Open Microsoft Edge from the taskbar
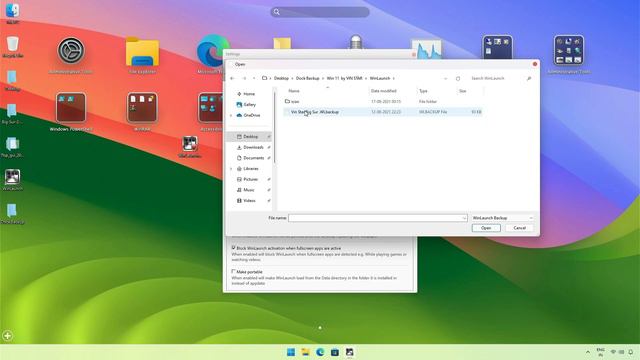The image size is (640, 360). 320,352
